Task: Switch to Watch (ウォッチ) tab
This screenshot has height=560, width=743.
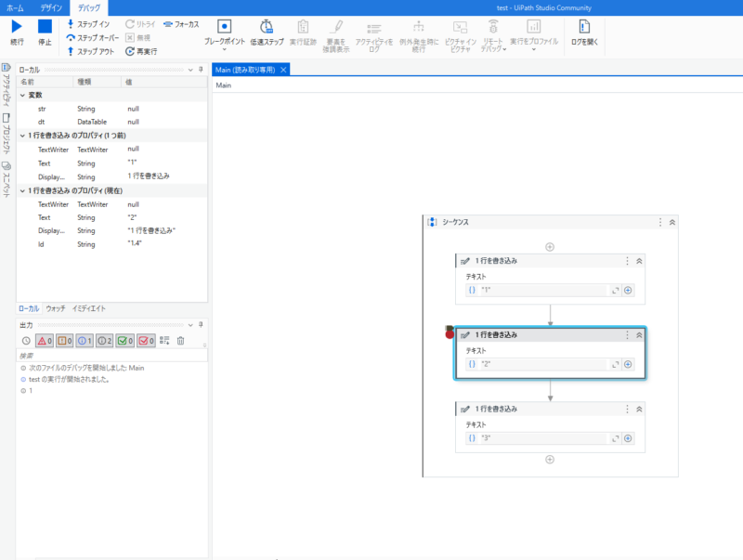Action: [x=56, y=308]
